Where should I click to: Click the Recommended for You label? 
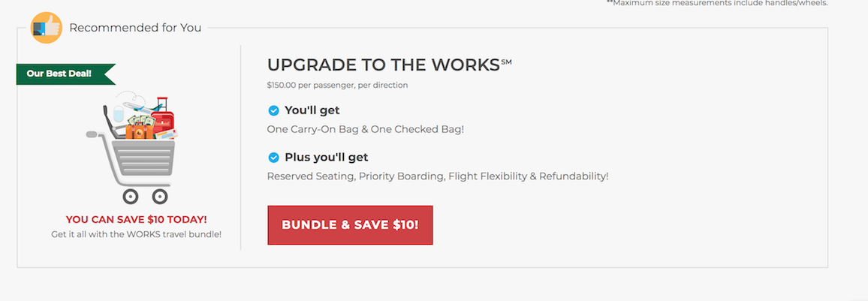pos(135,28)
